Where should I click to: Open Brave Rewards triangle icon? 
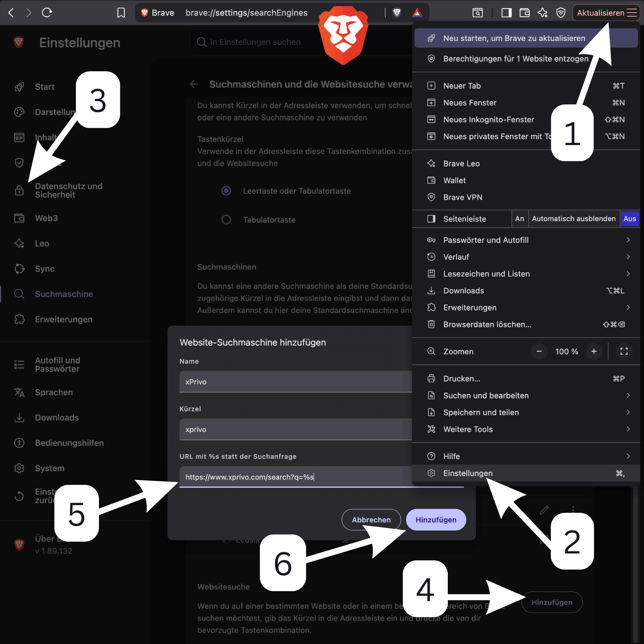tap(417, 13)
